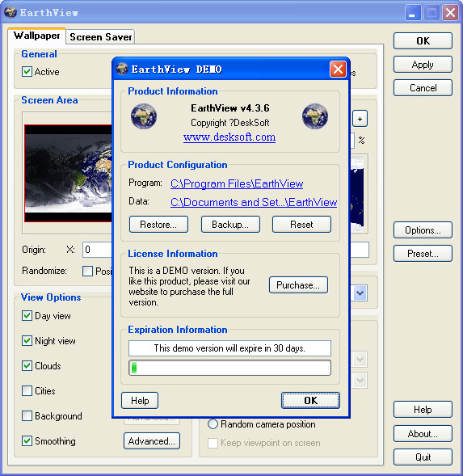The height and width of the screenshot is (476, 463).
Task: Toggle the Clouds checkbox
Action: pos(27,365)
